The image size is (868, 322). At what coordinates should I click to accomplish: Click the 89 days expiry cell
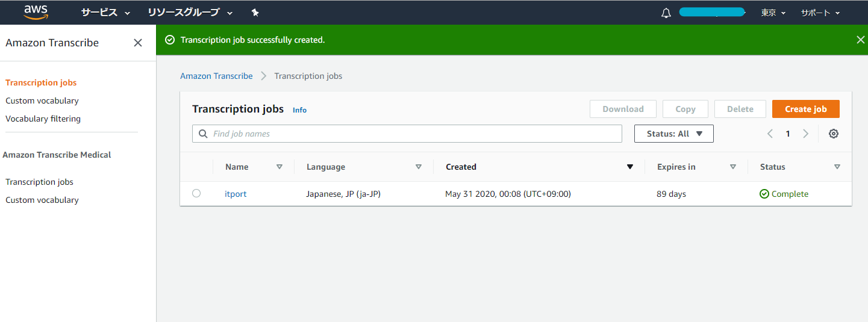click(x=671, y=194)
